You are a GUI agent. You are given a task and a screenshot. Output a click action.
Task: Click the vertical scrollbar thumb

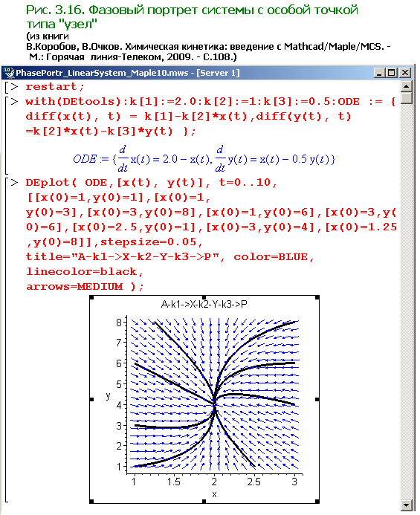pos(406,98)
